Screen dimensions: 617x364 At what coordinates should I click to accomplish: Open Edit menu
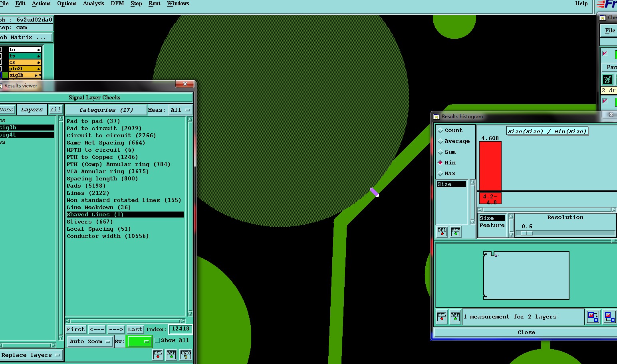(x=20, y=4)
